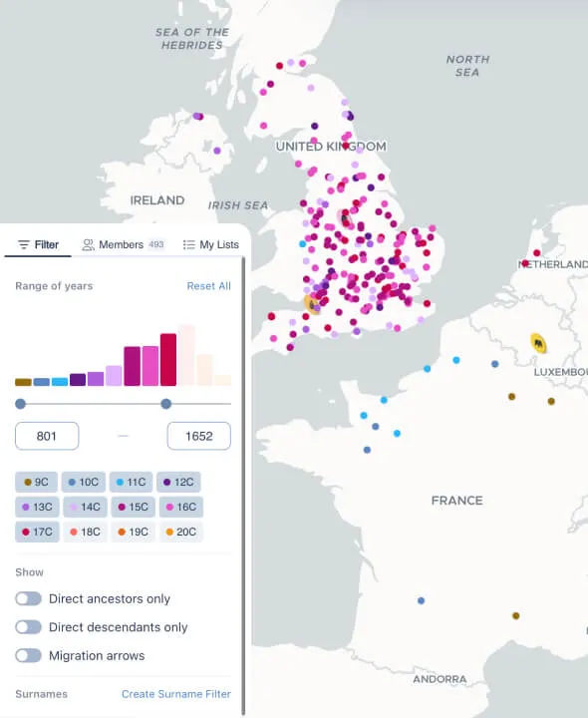
Task: Toggle the 12C century chip
Action: click(x=178, y=482)
